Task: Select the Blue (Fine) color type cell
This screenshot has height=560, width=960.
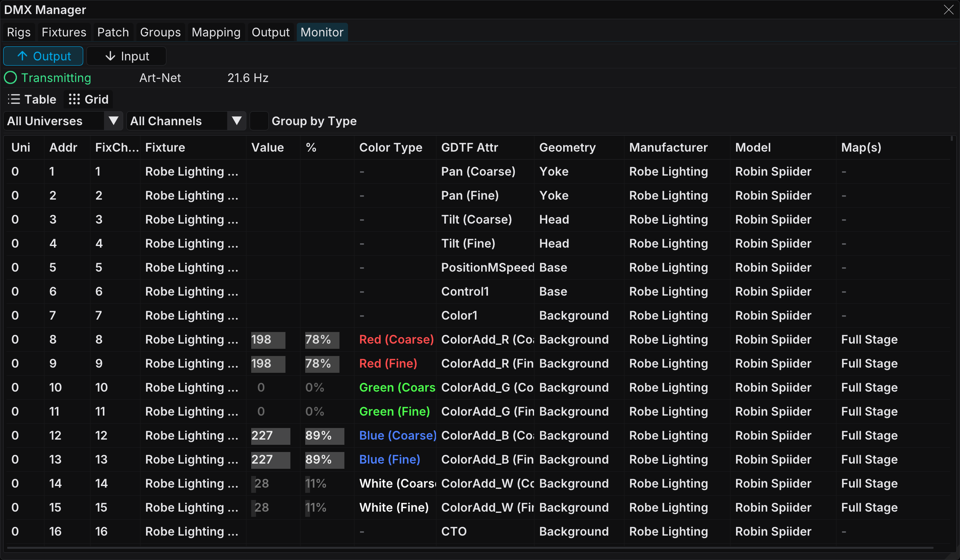Action: pos(390,460)
